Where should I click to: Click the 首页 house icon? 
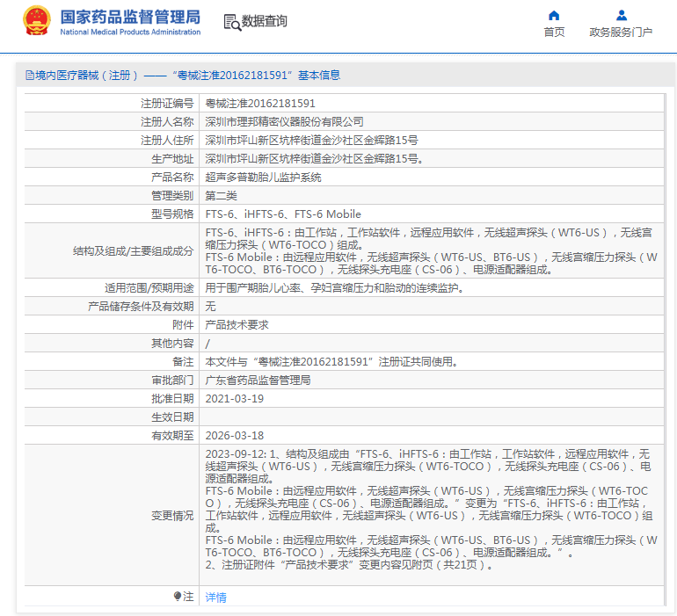point(554,15)
